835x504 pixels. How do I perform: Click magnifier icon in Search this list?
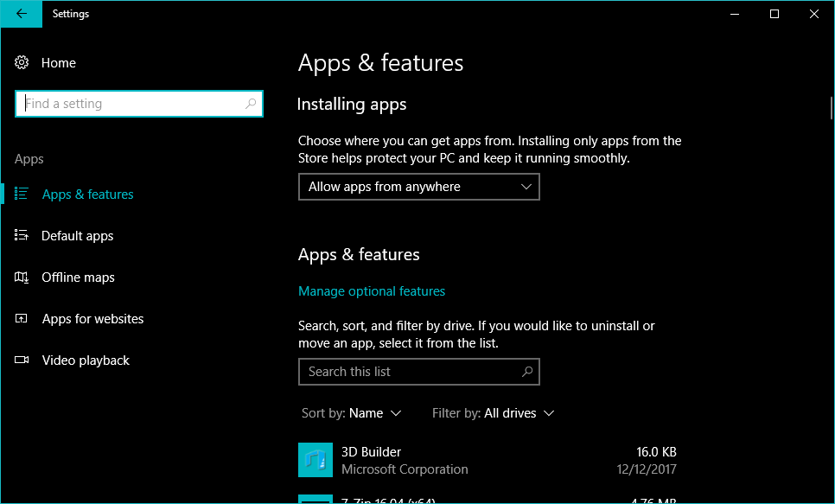point(527,372)
